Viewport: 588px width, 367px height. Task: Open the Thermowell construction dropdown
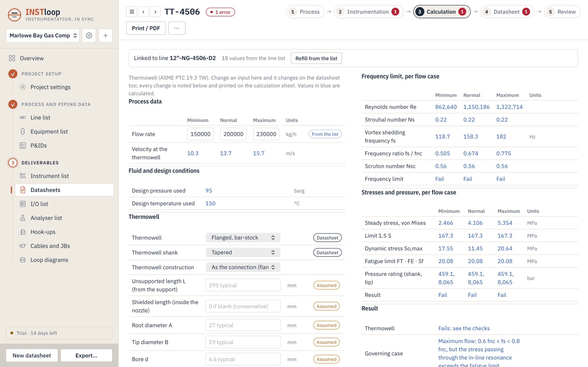coord(243,267)
